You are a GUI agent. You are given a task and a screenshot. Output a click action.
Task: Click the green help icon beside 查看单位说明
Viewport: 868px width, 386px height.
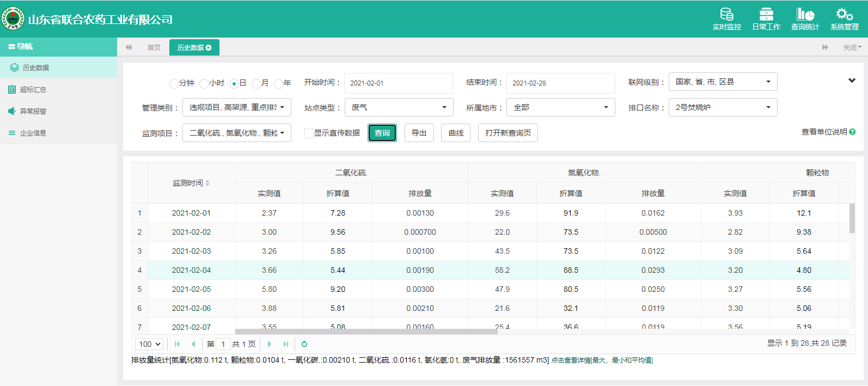[x=852, y=132]
